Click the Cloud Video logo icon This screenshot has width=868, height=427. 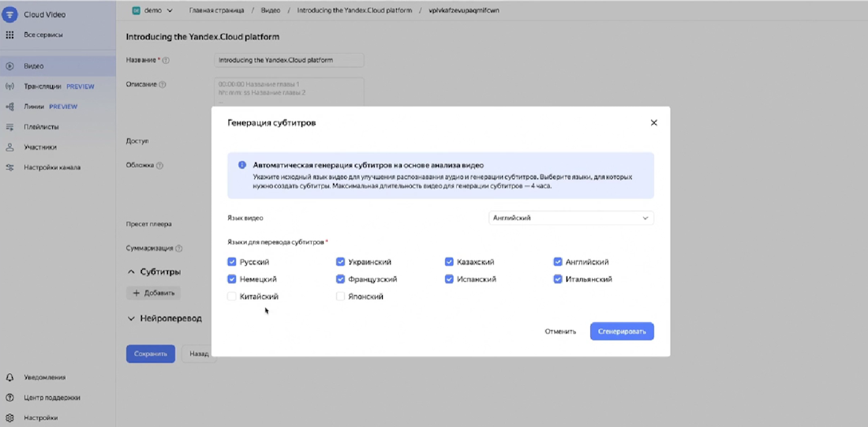[x=10, y=14]
